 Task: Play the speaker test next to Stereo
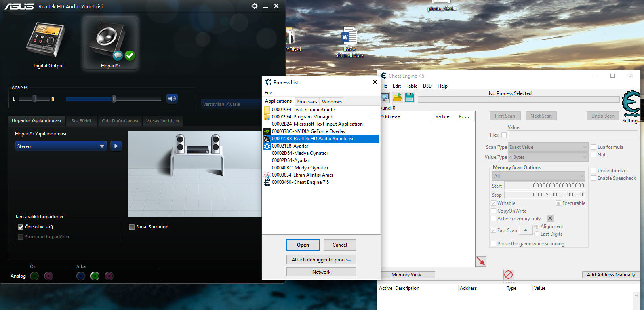116,146
